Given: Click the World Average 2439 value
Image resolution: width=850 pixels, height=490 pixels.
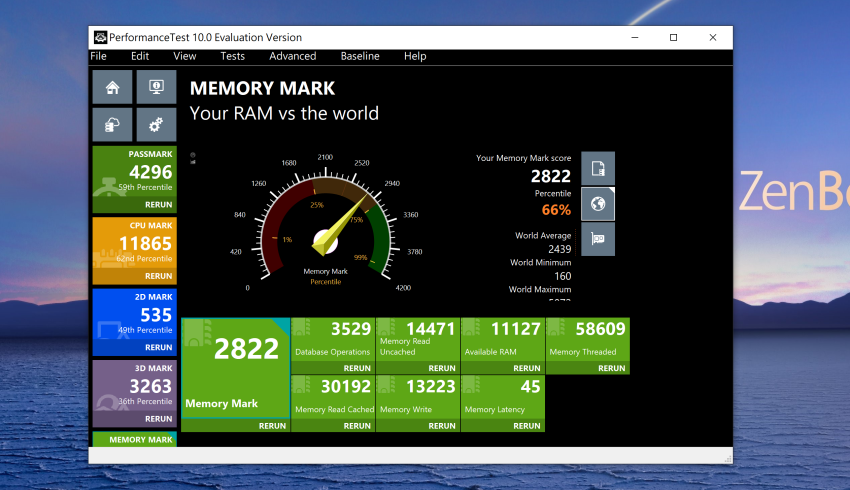Looking at the screenshot, I should 559,249.
